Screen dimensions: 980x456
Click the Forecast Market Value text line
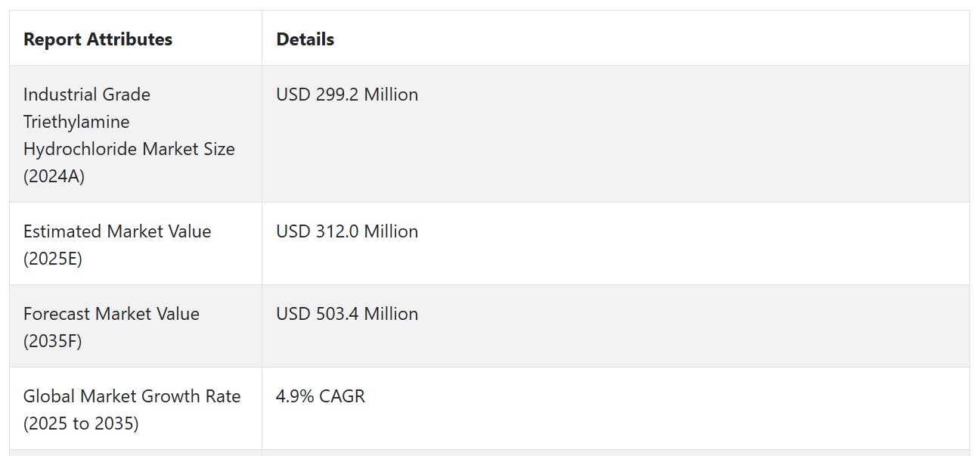point(111,314)
